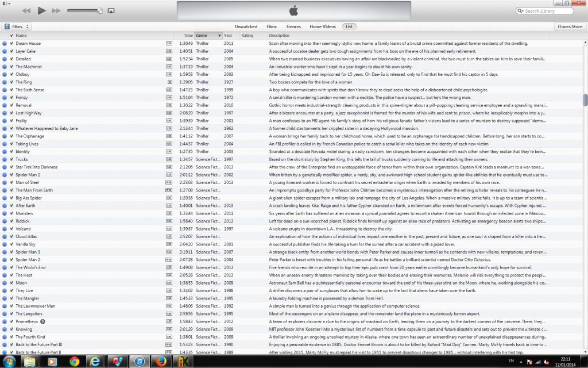
Task: Open the Windows Start button
Action: point(9,362)
